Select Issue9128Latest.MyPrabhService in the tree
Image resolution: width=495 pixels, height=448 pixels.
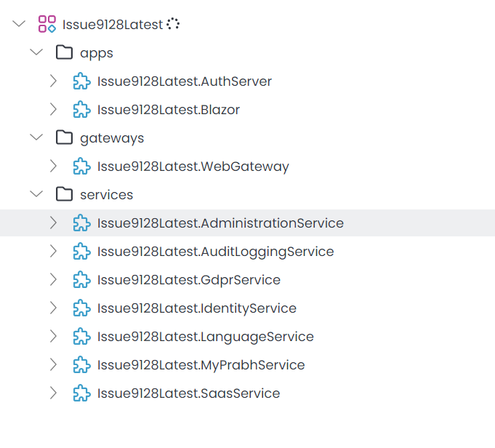click(x=201, y=365)
